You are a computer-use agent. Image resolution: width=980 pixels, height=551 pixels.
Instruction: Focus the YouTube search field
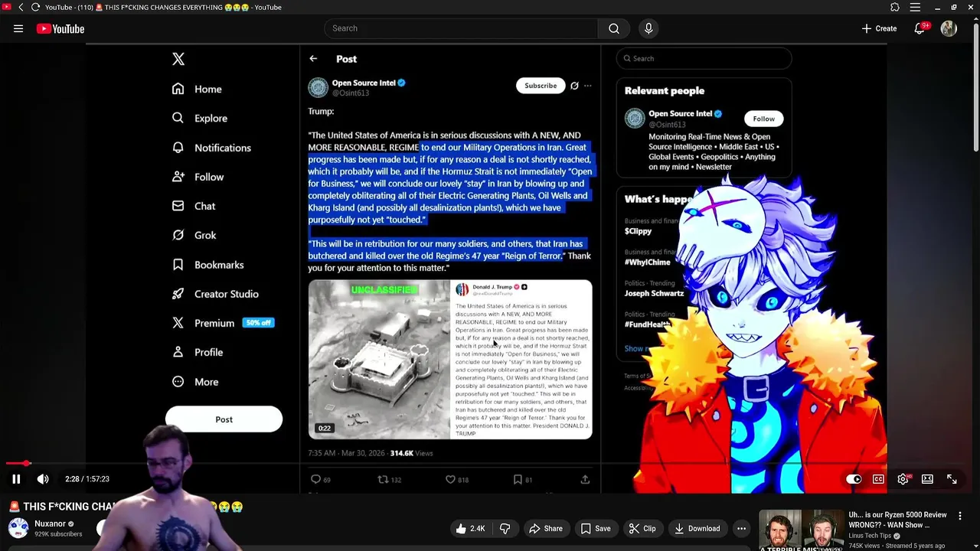462,28
